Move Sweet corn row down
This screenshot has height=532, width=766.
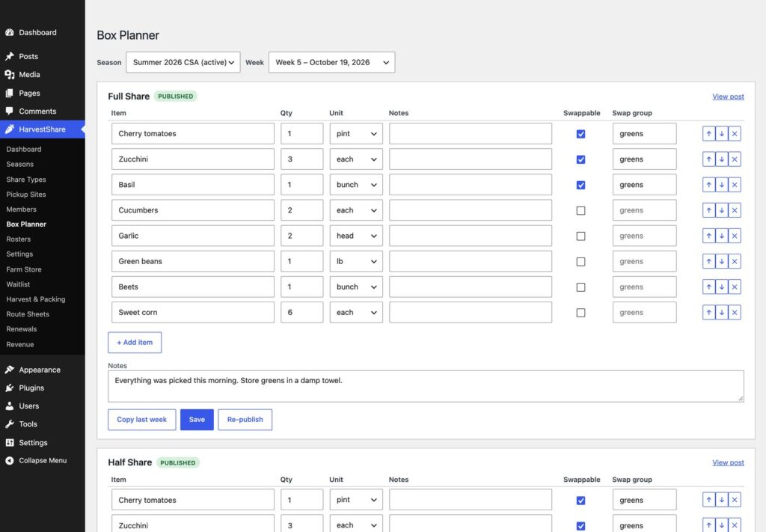(x=722, y=312)
